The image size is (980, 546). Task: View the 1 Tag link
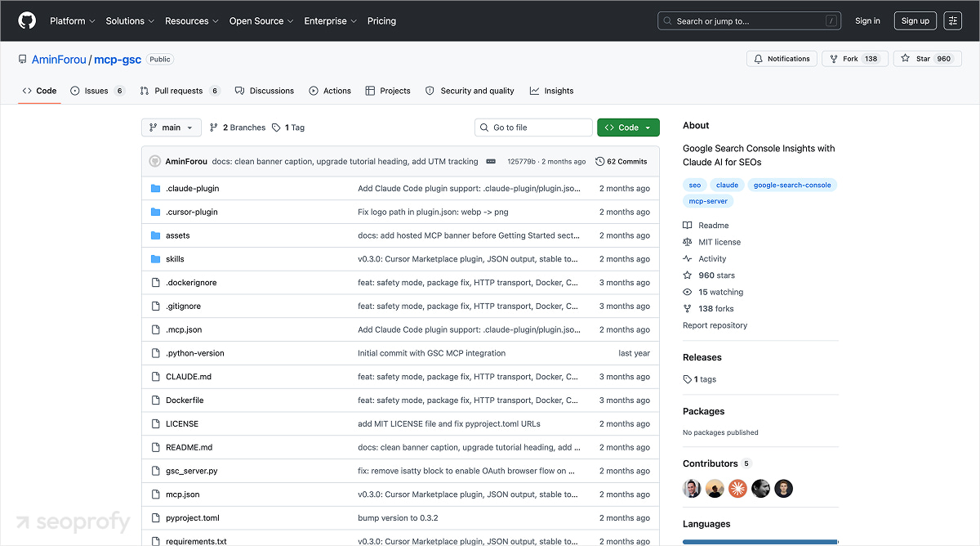tap(288, 128)
